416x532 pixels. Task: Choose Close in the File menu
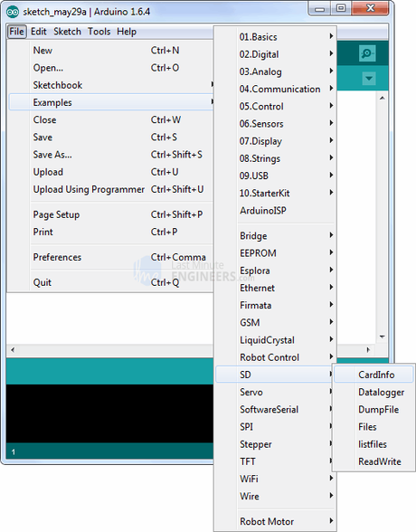click(111, 119)
